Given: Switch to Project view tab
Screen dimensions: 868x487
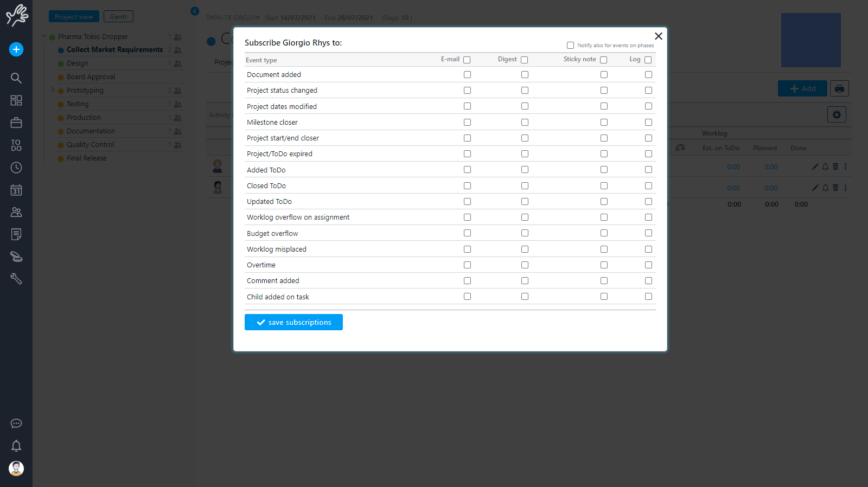Looking at the screenshot, I should pos(74,17).
